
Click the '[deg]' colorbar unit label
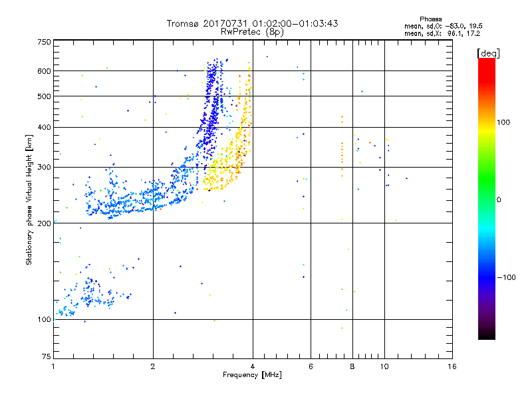point(488,53)
